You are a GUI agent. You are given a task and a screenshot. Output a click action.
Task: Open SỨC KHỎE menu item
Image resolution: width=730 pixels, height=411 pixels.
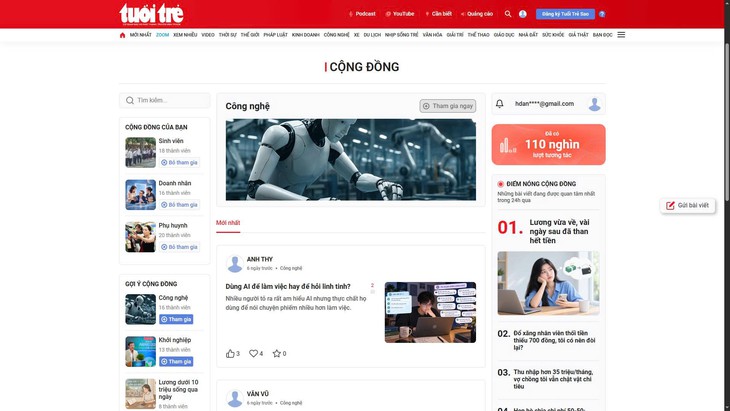553,35
